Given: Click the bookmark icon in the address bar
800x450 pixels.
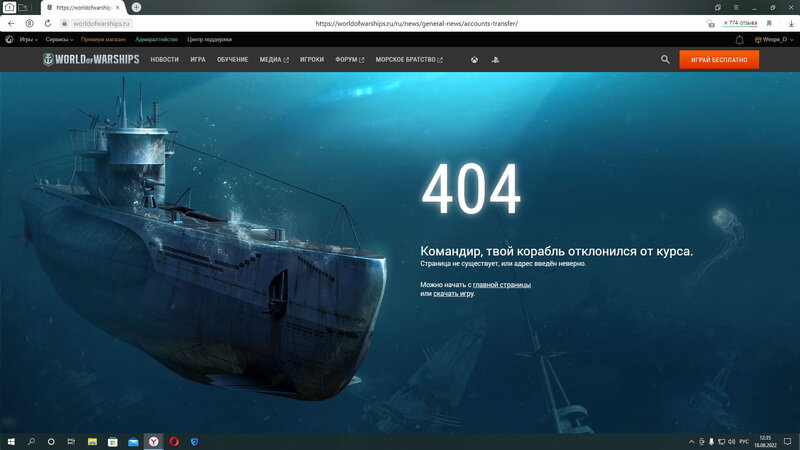Looking at the screenshot, I should click(x=769, y=23).
